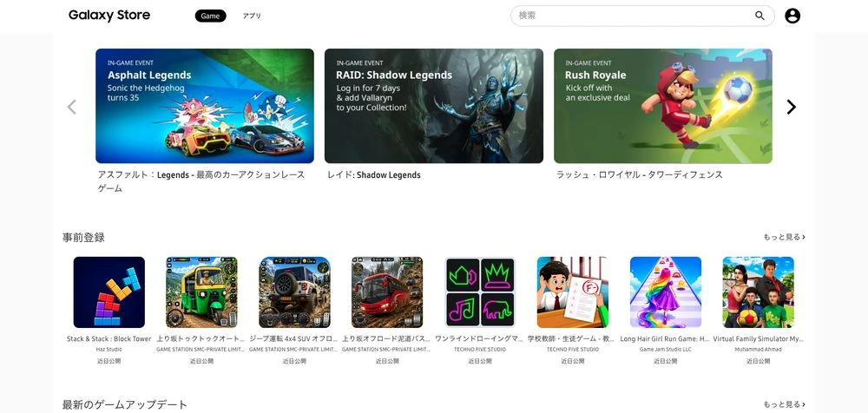
Task: Click 事前登録 section heading
Action: (x=83, y=238)
